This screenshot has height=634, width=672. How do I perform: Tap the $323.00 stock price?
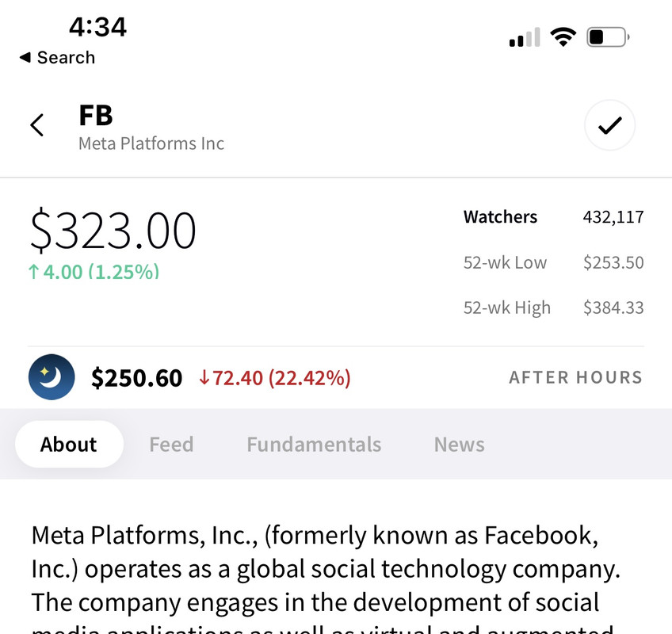pyautogui.click(x=113, y=231)
